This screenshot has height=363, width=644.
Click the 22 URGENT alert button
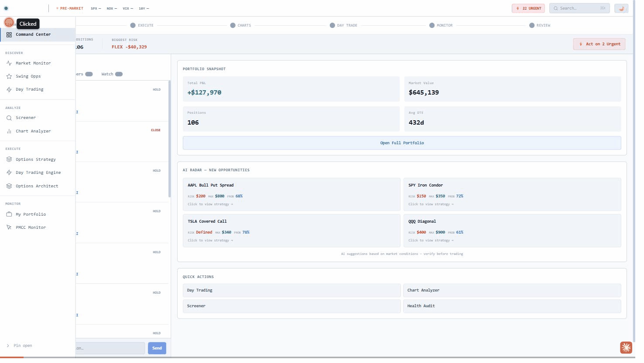point(528,8)
